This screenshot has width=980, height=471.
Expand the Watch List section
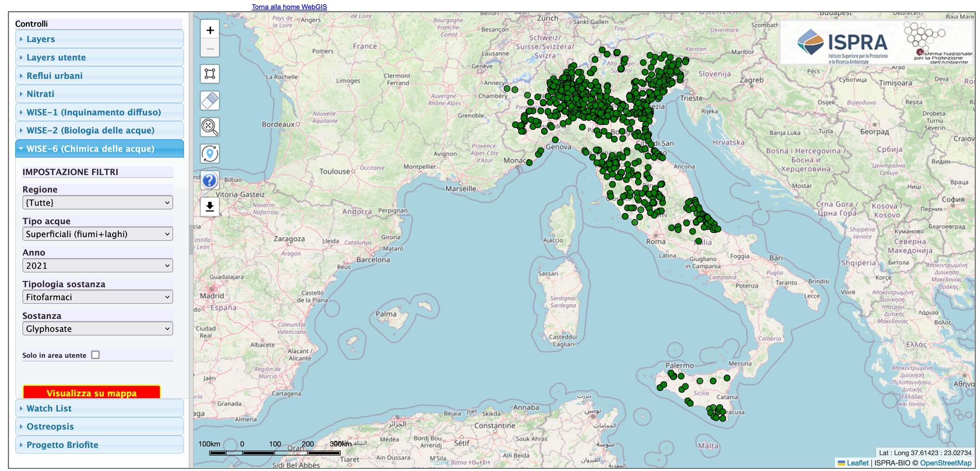point(99,408)
